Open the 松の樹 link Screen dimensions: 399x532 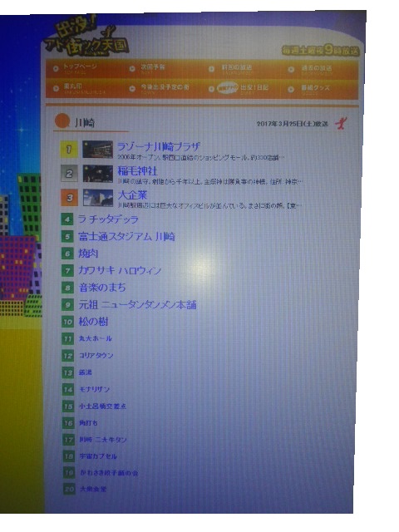93,322
